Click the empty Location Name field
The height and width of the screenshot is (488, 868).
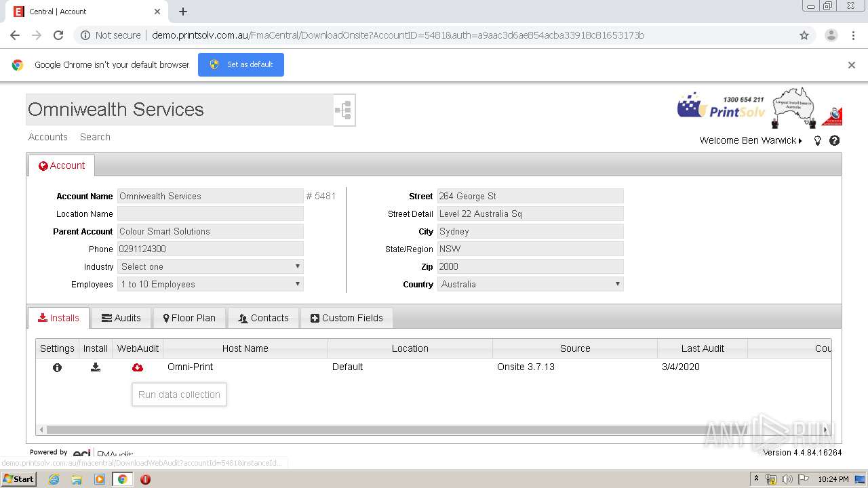point(210,213)
